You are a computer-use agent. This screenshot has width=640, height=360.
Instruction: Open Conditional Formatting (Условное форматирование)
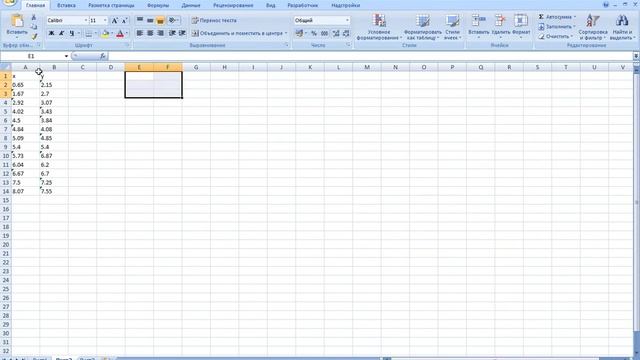[x=379, y=27]
